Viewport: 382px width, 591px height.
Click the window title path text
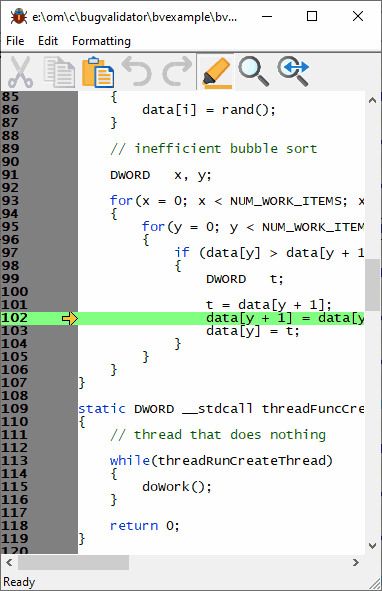[135, 17]
